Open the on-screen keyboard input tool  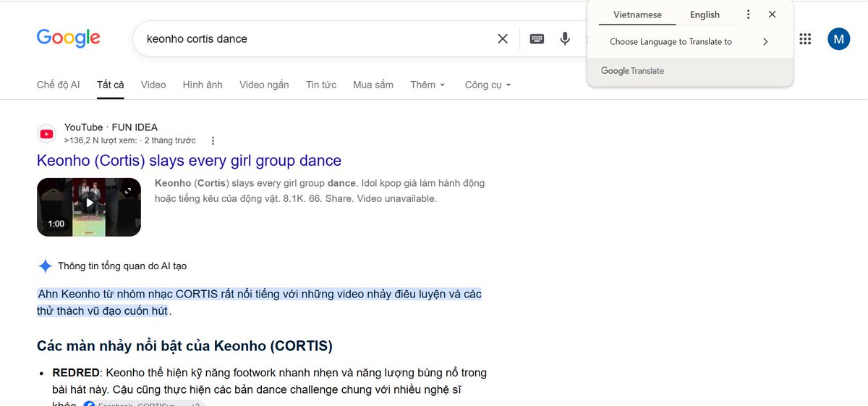tap(537, 39)
